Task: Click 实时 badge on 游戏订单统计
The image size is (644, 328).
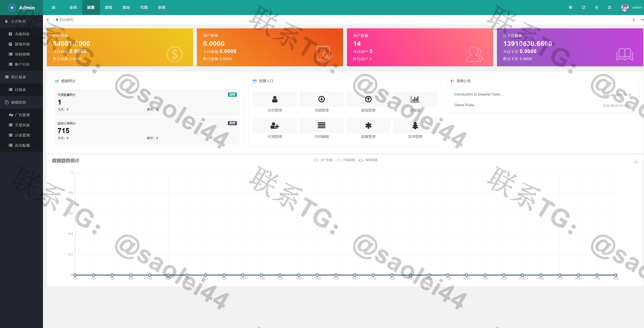Action: (x=232, y=123)
